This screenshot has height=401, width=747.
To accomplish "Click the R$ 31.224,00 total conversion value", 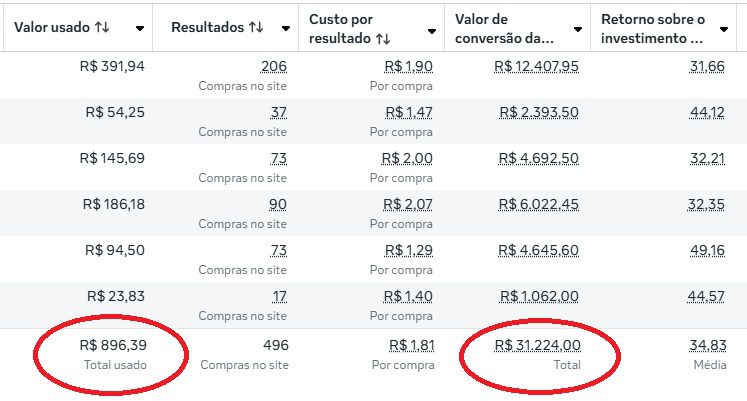I will (x=537, y=346).
